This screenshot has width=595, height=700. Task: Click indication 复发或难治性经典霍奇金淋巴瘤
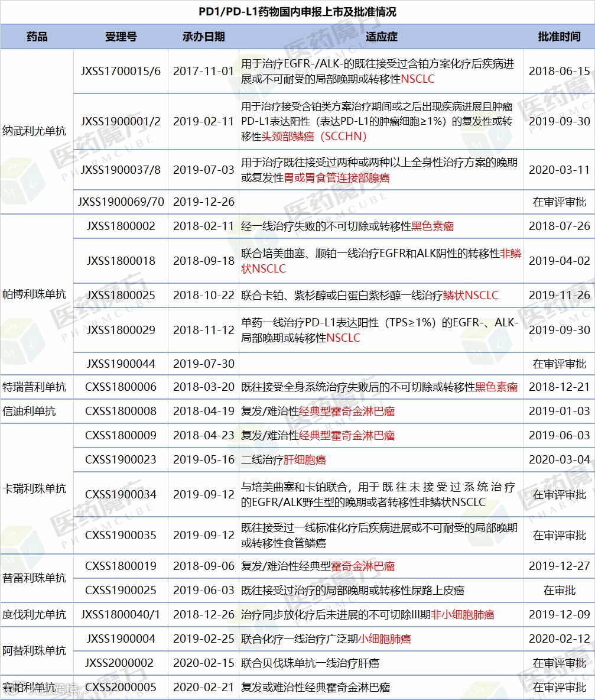click(316, 687)
